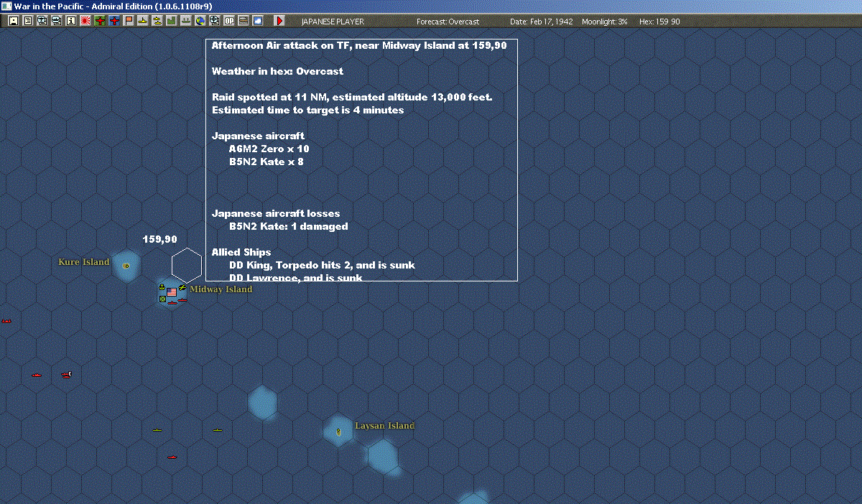Click the Date: Feb 17, 1942 text
This screenshot has width=862, height=504.
pos(541,22)
